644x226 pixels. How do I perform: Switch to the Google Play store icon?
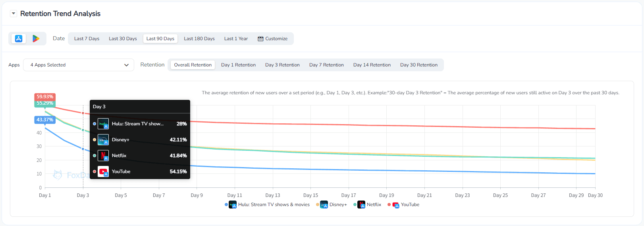pyautogui.click(x=36, y=39)
